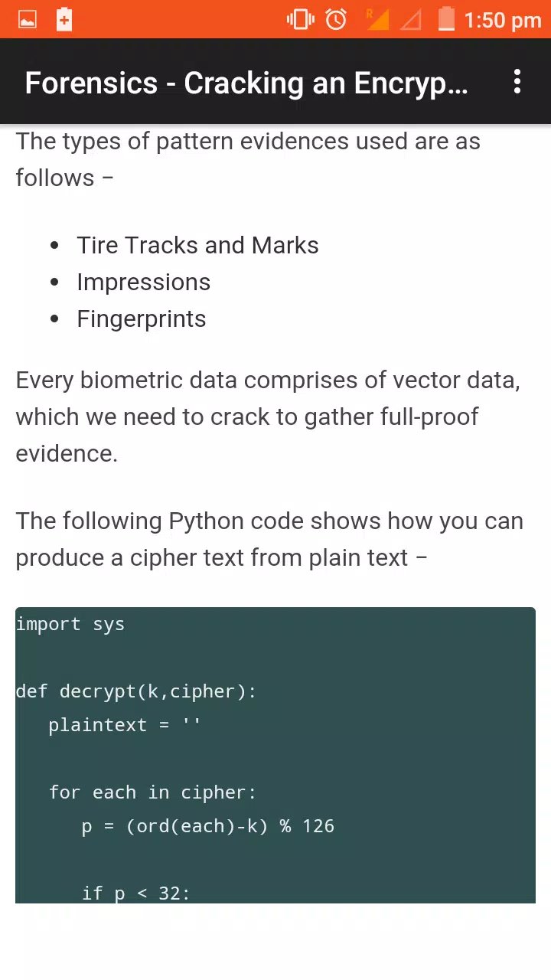Tap the 'import sys' code line

point(70,624)
